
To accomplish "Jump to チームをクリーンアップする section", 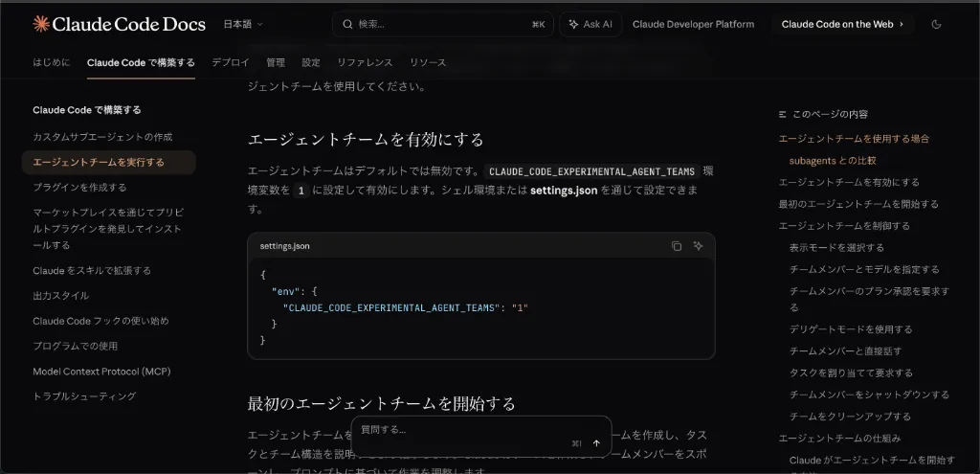I will coord(850,417).
